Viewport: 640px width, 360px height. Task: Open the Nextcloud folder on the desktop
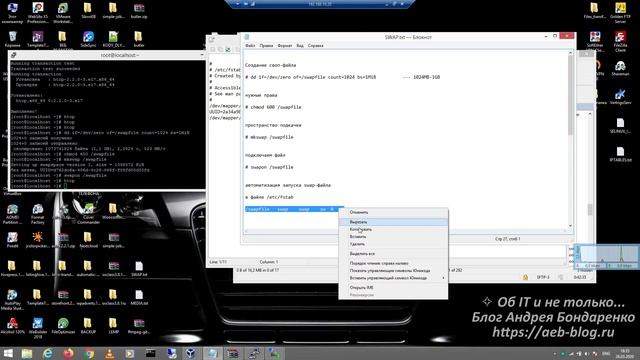[88, 240]
